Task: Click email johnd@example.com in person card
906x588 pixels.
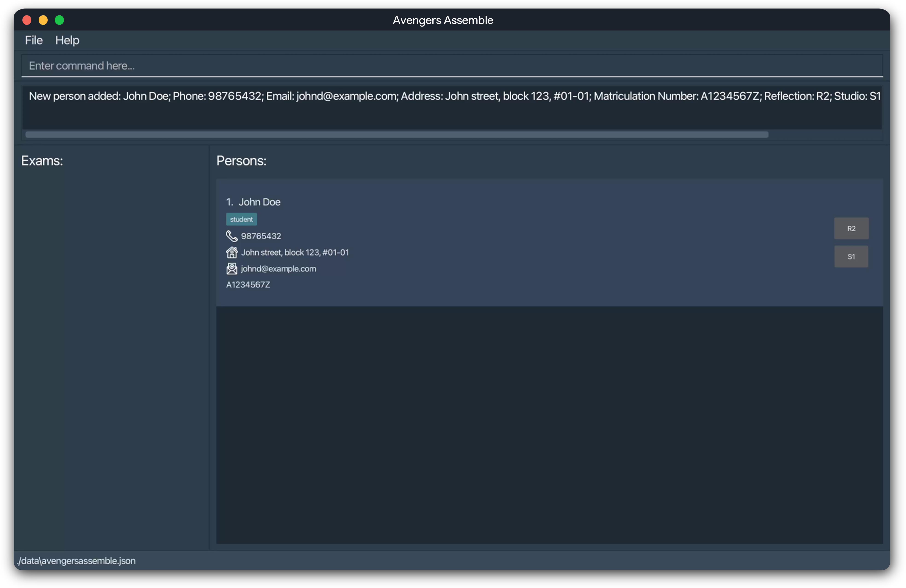Action: tap(279, 269)
